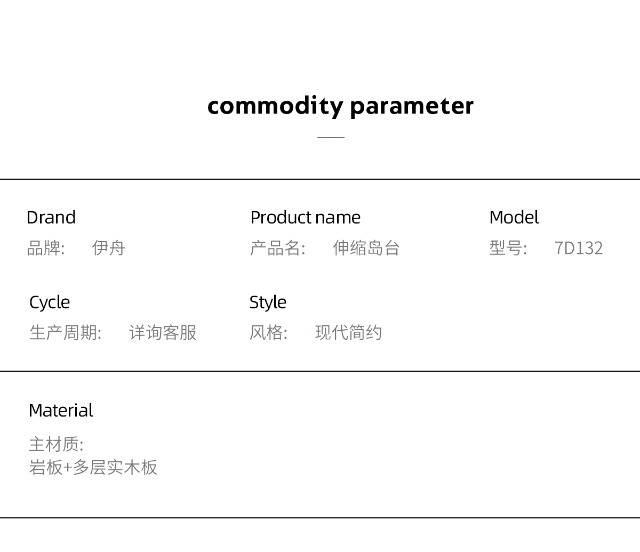Select the material value "岩板+多层实木板"

pyautogui.click(x=93, y=467)
